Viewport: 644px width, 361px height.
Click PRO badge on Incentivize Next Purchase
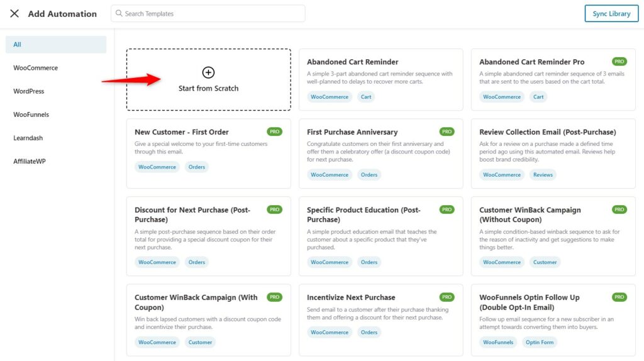tap(447, 297)
